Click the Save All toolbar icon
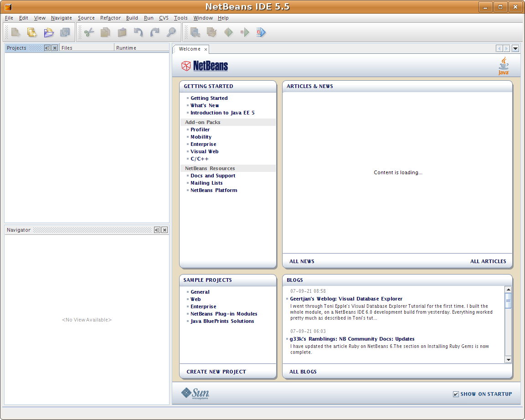The width and height of the screenshot is (525, 420). 65,32
